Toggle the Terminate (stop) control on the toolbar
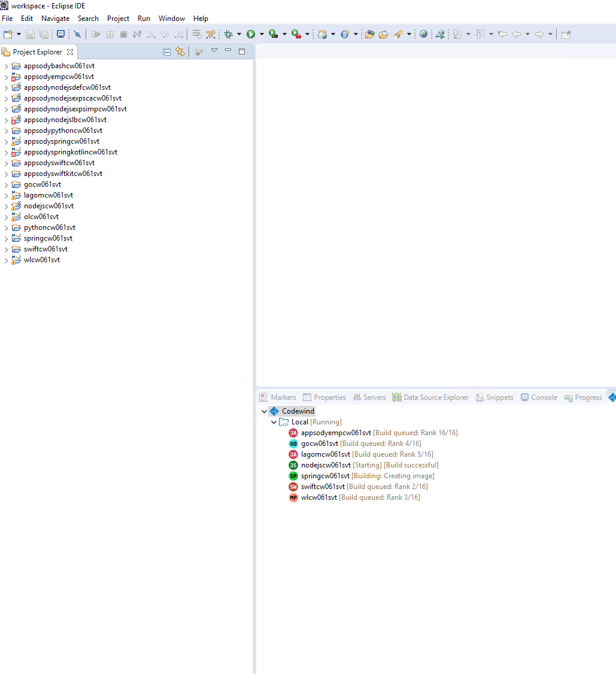This screenshot has height=674, width=616. [x=123, y=34]
